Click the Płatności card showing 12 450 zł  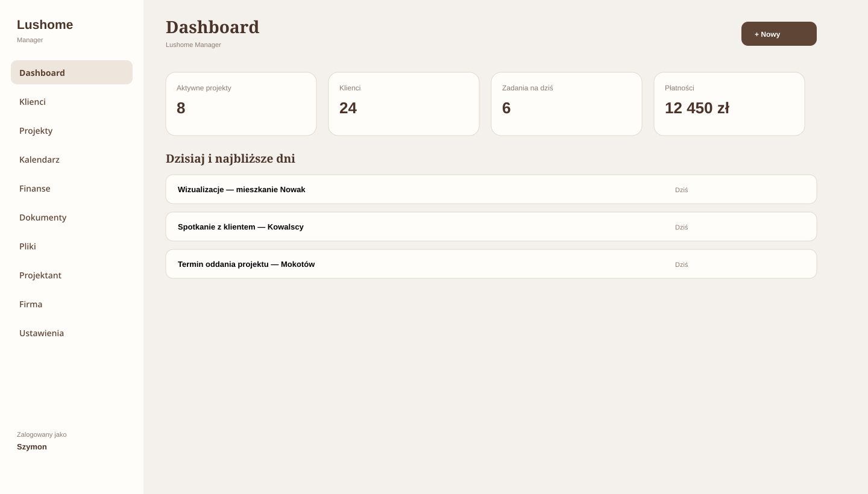coord(729,104)
